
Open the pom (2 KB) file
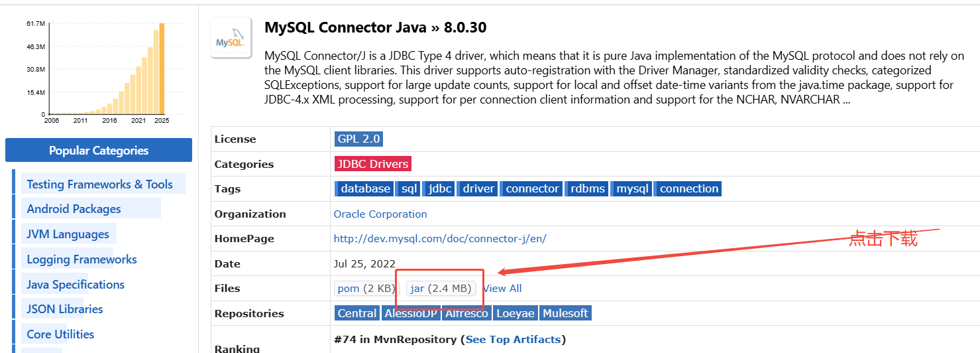tap(366, 288)
